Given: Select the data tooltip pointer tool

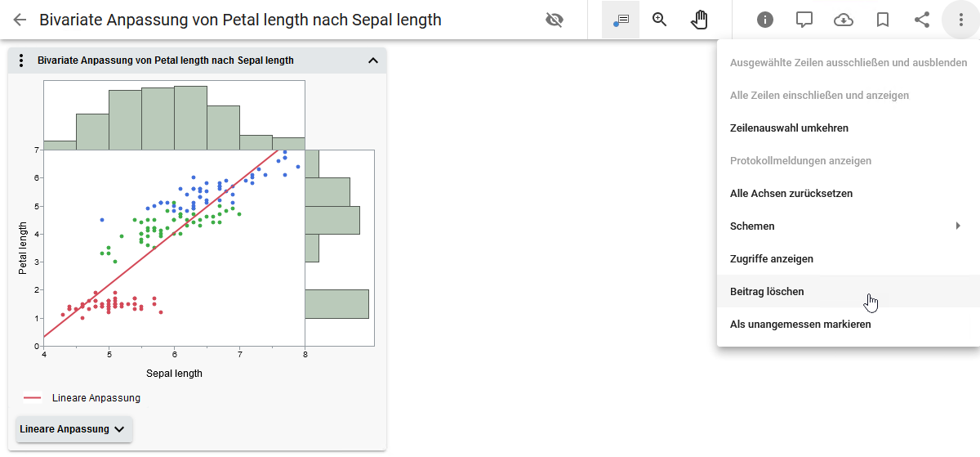Looking at the screenshot, I should click(621, 20).
